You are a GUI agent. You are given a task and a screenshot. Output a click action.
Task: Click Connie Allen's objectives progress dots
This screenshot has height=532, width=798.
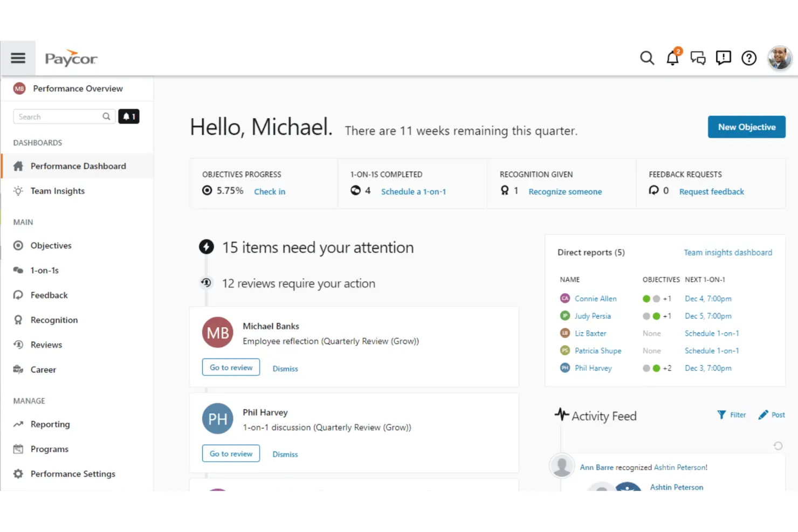pyautogui.click(x=650, y=298)
